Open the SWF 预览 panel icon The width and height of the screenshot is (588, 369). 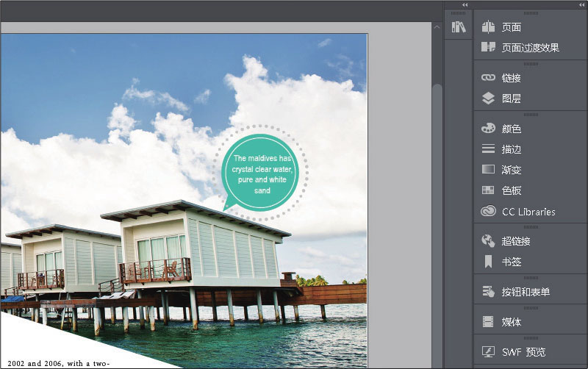pyautogui.click(x=488, y=352)
